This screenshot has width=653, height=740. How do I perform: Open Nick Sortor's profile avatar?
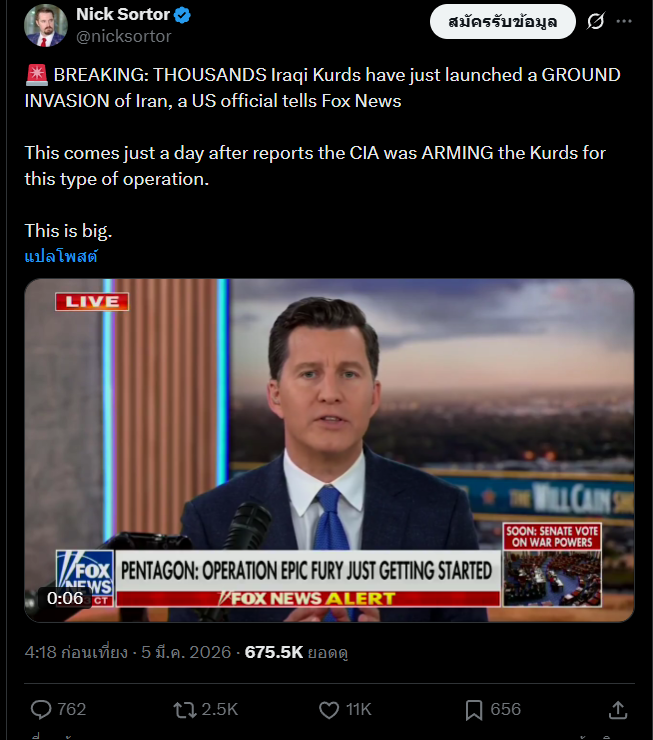(x=46, y=25)
